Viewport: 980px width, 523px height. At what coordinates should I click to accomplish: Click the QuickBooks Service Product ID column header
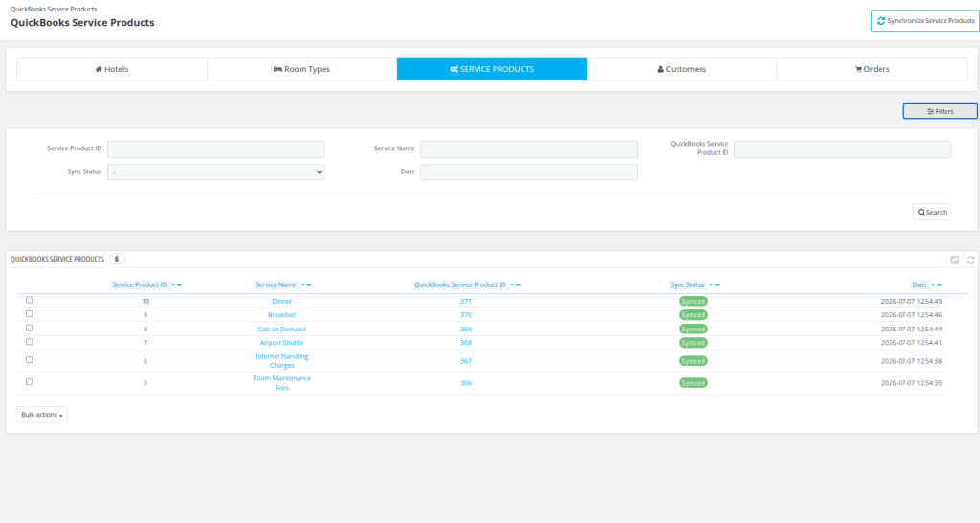pos(460,284)
